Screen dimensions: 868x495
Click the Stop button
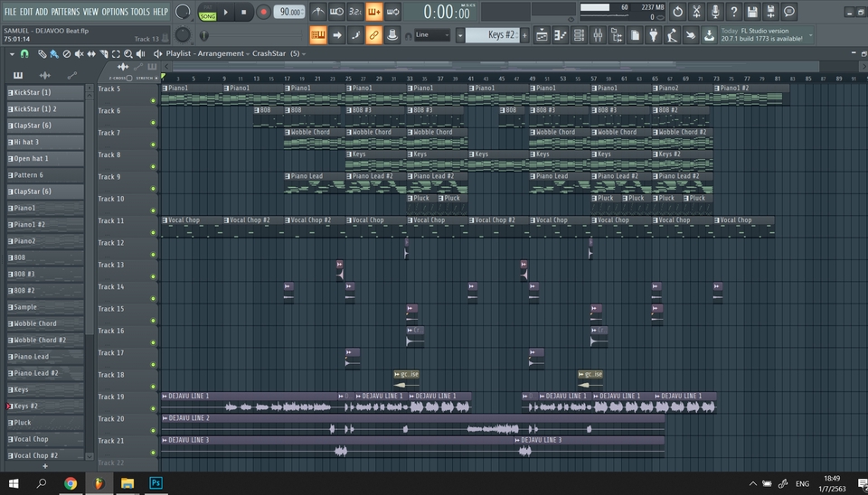pyautogui.click(x=243, y=12)
